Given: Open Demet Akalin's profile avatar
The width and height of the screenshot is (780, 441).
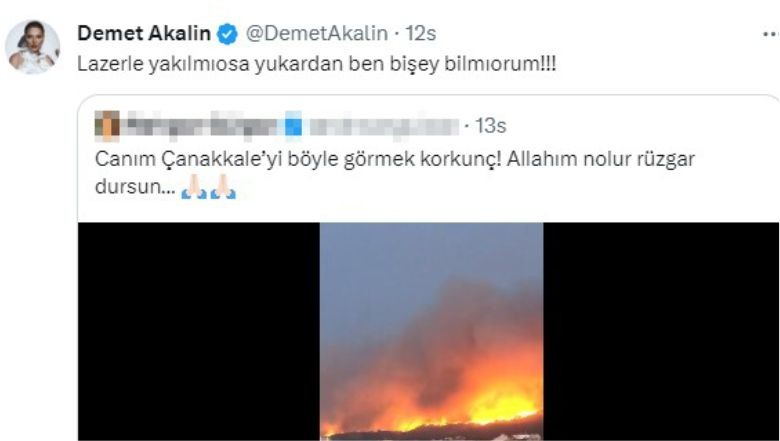Looking at the screenshot, I should [x=32, y=47].
